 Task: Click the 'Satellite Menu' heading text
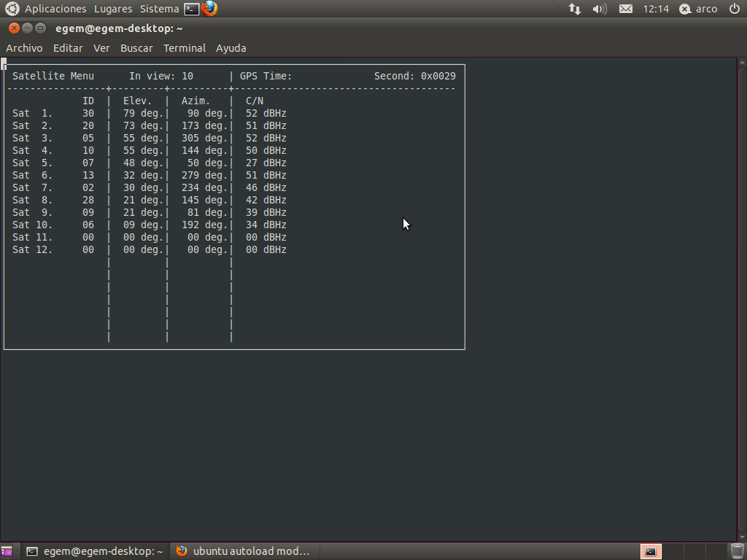53,76
